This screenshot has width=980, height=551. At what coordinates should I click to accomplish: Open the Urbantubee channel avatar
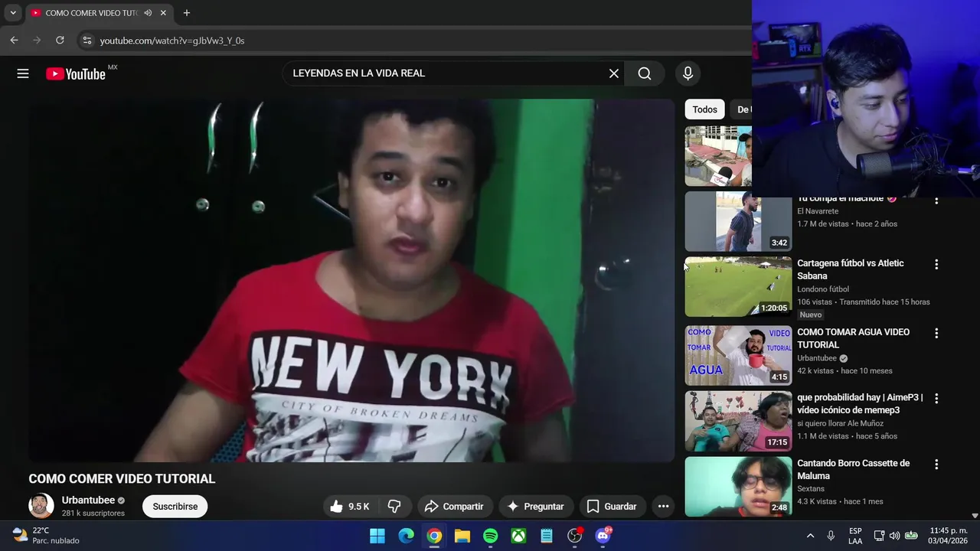(x=41, y=506)
